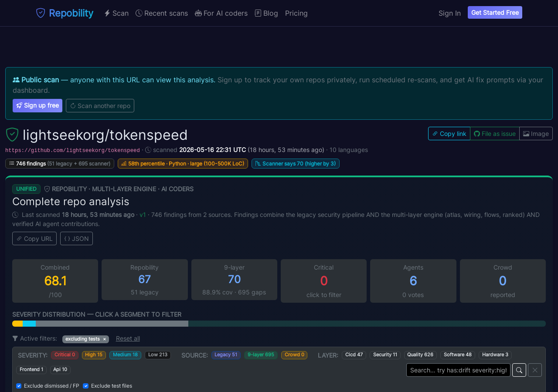Click the magnifier search button
This screenshot has height=392, width=558.
(x=519, y=370)
